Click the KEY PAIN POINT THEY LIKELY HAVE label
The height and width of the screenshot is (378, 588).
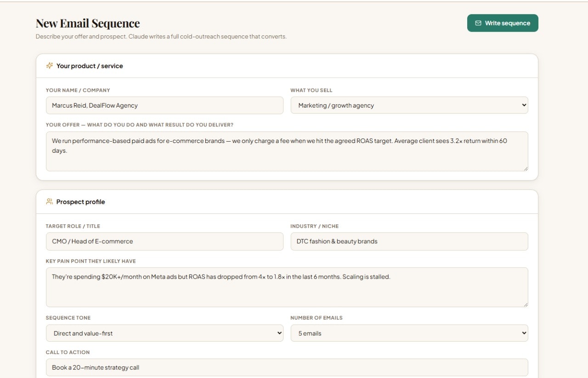click(x=91, y=261)
